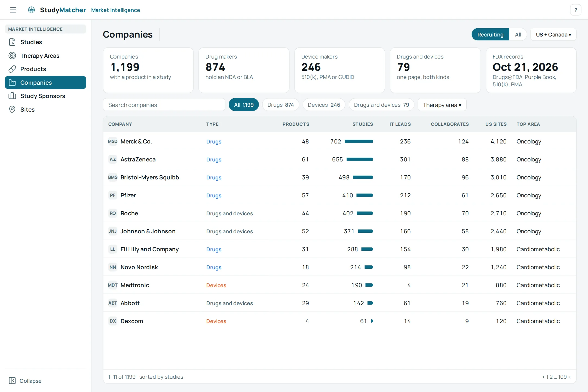Switch to Recruiting studies view
This screenshot has width=588, height=392.
click(x=490, y=35)
